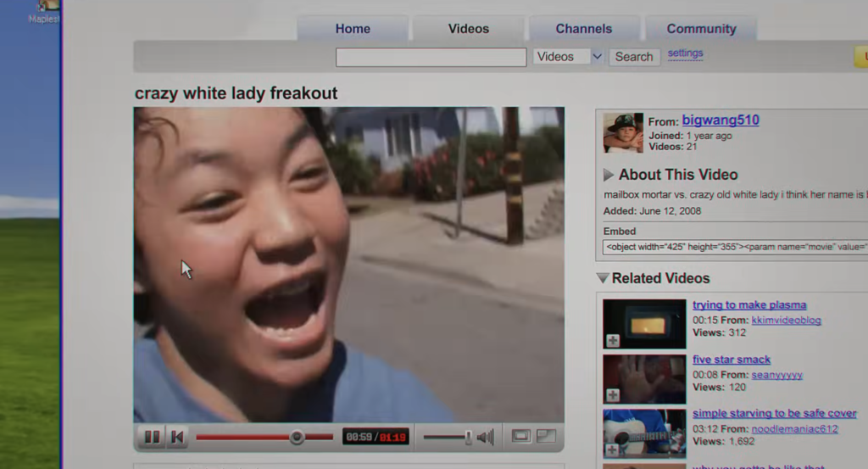Click 'trying to make plasma' thumbnail
Image resolution: width=868 pixels, height=469 pixels.
[644, 324]
